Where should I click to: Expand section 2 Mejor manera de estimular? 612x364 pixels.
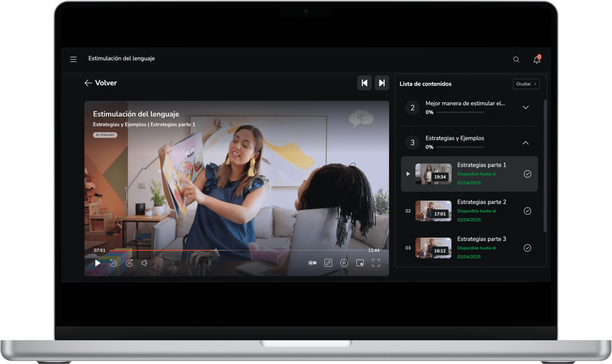pyautogui.click(x=526, y=107)
